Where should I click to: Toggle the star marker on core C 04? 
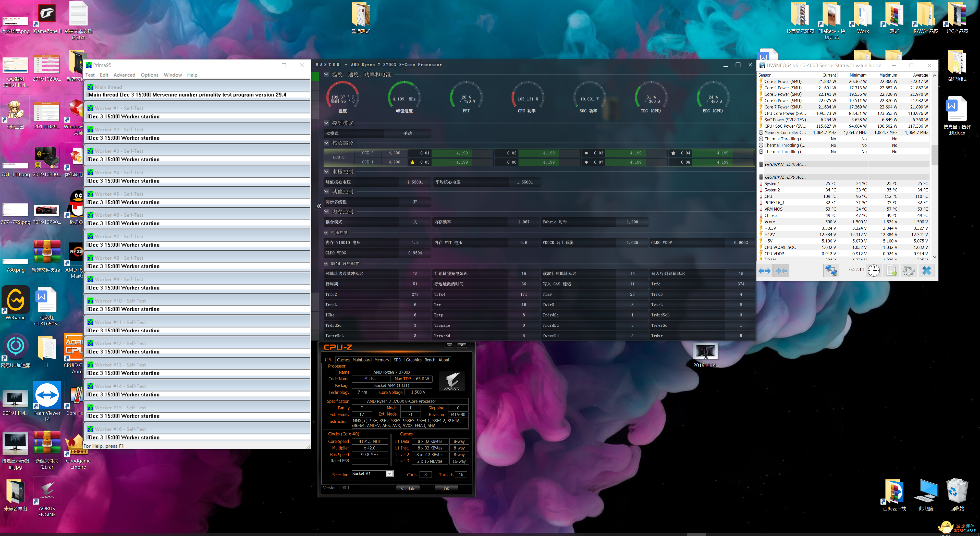pos(673,153)
